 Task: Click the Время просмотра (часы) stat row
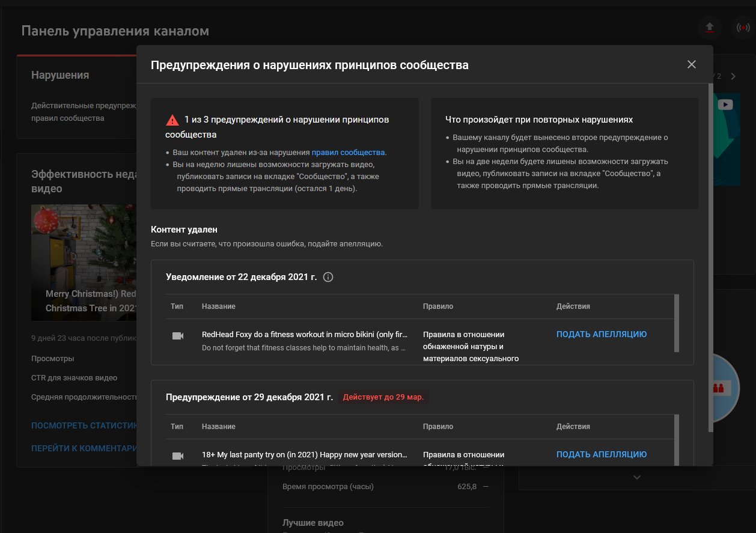[385, 486]
